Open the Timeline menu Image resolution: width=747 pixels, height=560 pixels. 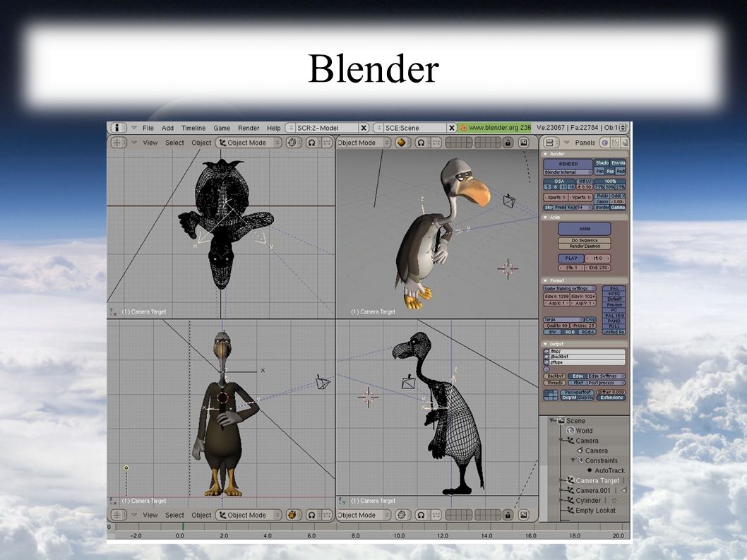(x=193, y=128)
